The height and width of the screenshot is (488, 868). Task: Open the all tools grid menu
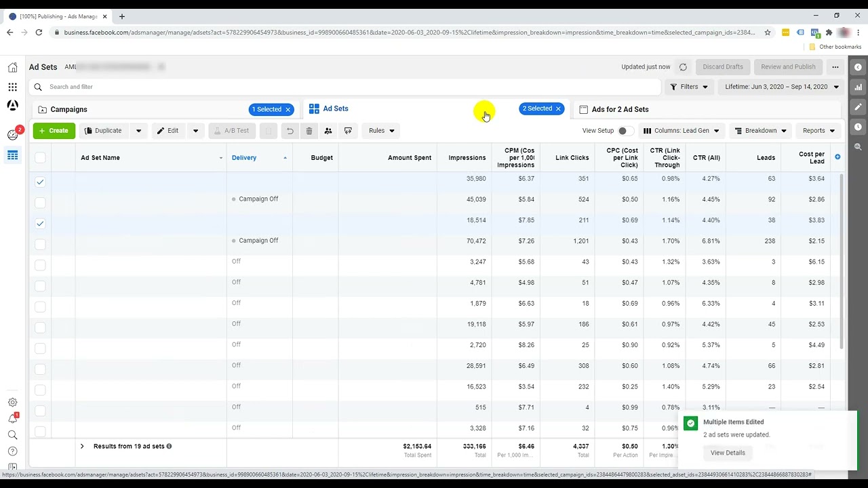pyautogui.click(x=12, y=87)
